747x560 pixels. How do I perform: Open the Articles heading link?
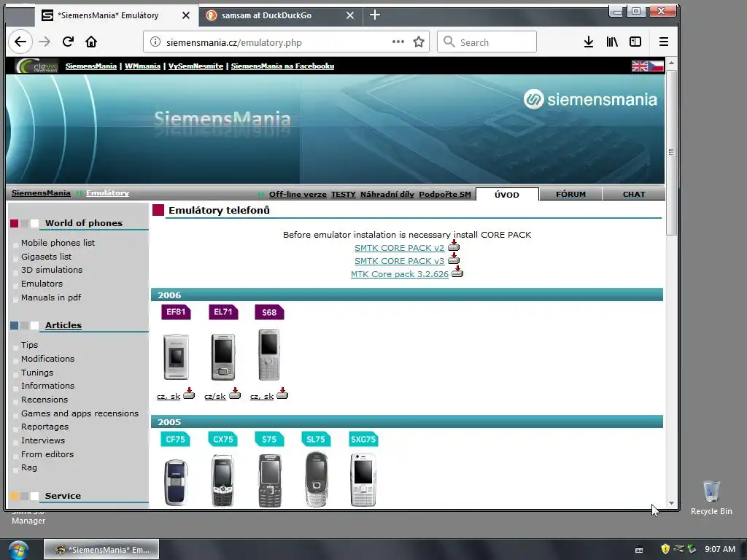(x=63, y=325)
